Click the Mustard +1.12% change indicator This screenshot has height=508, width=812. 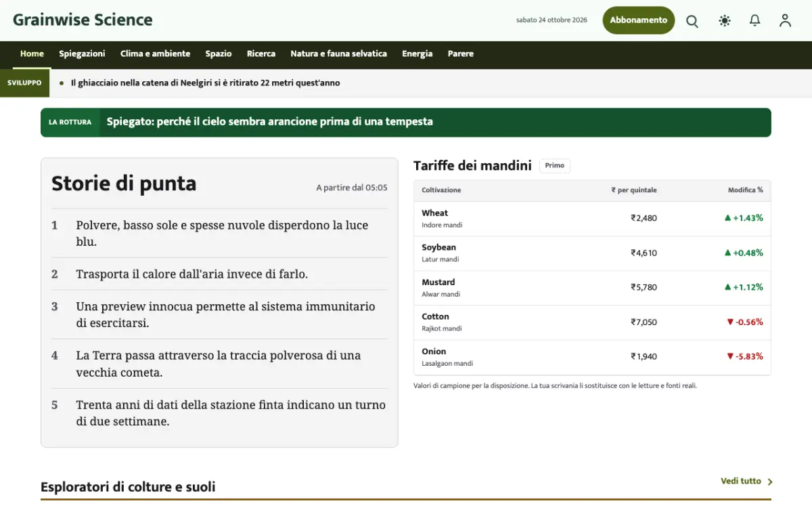[744, 287]
